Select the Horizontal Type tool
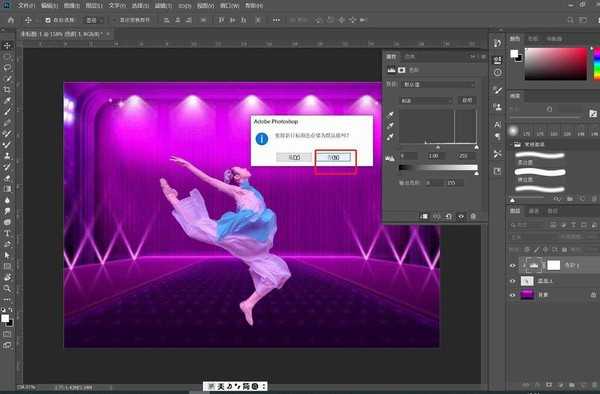Image resolution: width=600 pixels, height=394 pixels. pos(7,233)
